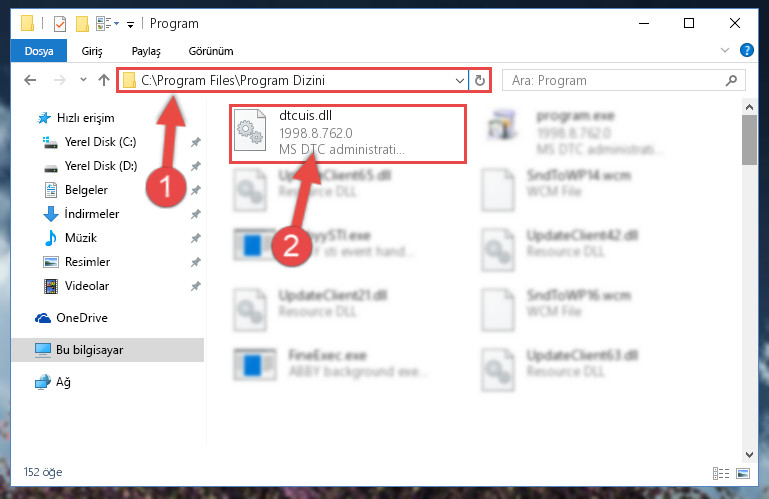This screenshot has width=769, height=499.
Task: Expand the ribbon with the chevron
Action: 724,50
